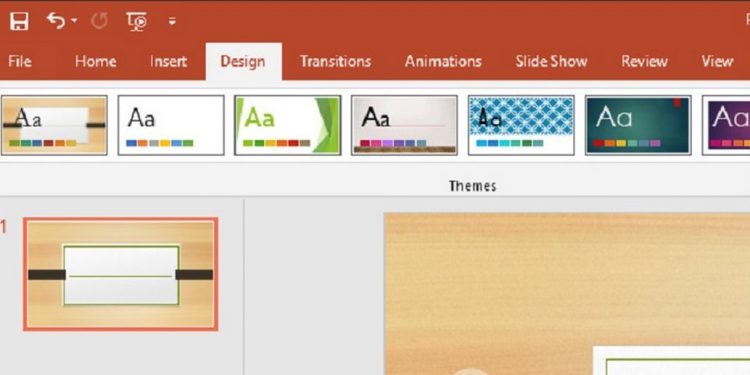Apply the wood-textured theme thumbnail
Image resolution: width=750 pixels, height=375 pixels.
[54, 125]
